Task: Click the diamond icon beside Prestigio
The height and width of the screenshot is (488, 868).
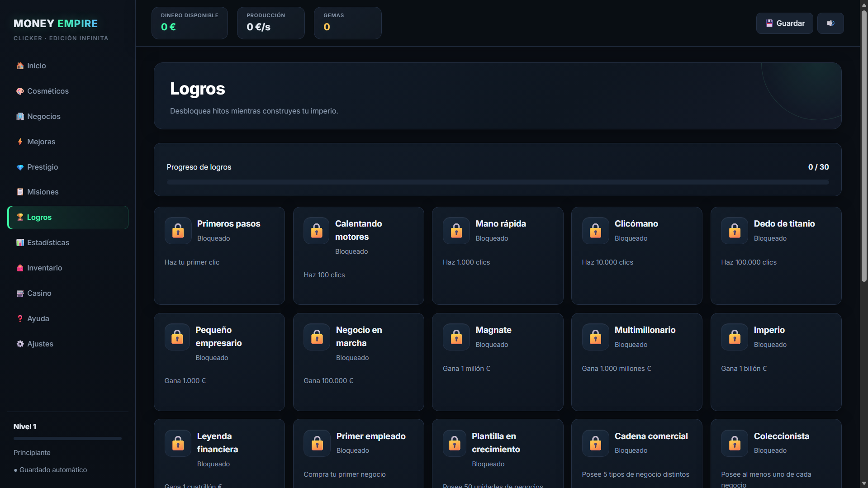Action: point(20,167)
